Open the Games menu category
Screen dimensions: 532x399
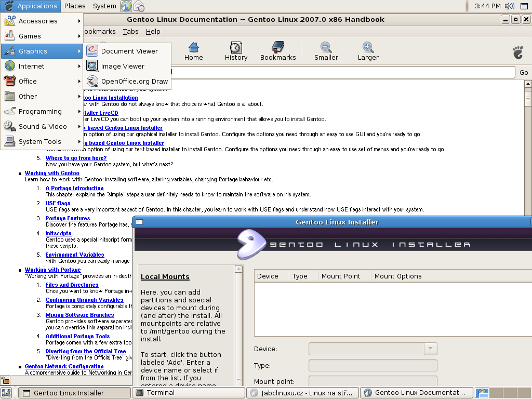point(42,36)
